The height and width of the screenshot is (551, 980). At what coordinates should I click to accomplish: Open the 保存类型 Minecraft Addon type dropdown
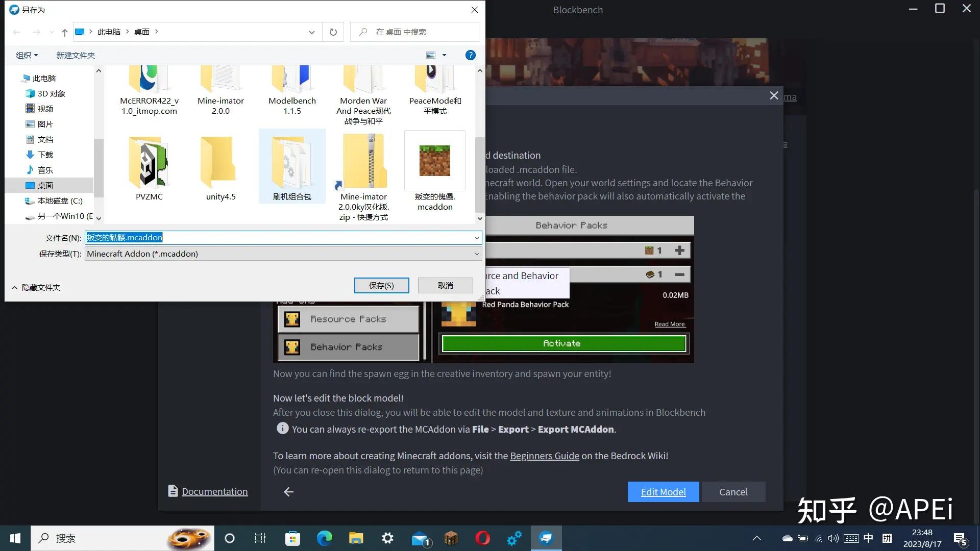click(x=283, y=254)
